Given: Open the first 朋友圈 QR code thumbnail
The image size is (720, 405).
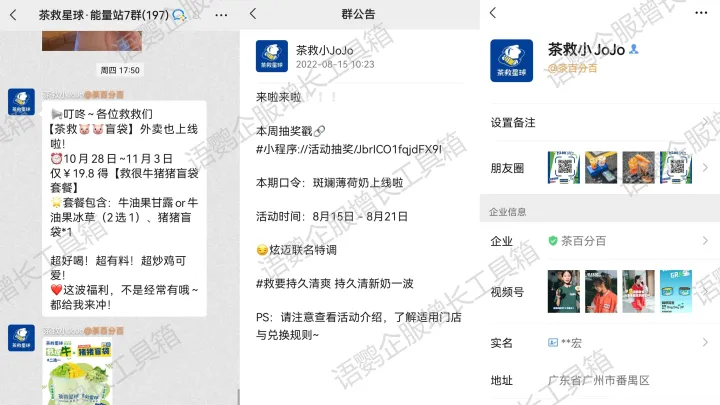Looking at the screenshot, I should (563, 167).
